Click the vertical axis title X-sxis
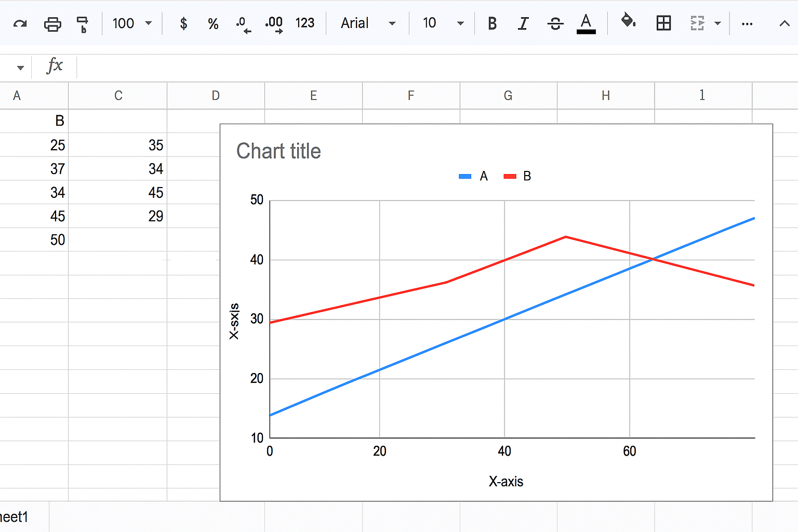798x532 pixels. click(234, 321)
